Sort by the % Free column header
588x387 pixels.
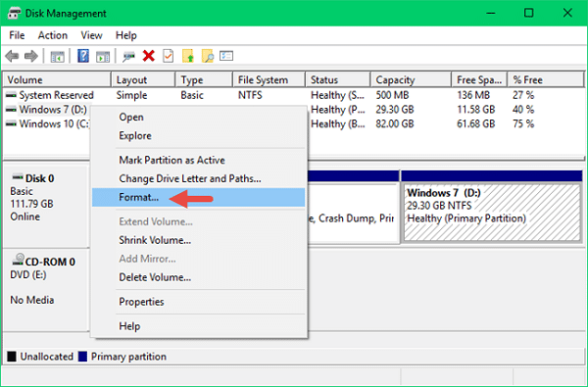[546, 80]
